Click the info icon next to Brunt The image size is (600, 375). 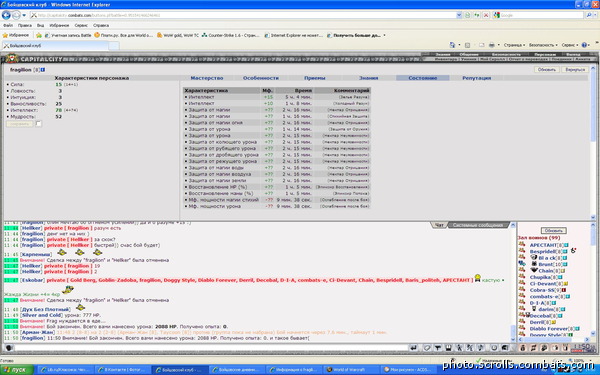(565, 264)
